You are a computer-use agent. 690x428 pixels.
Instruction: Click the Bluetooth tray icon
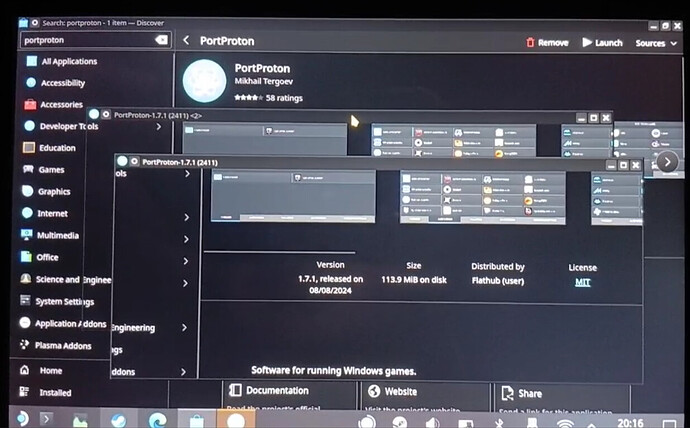(499, 423)
